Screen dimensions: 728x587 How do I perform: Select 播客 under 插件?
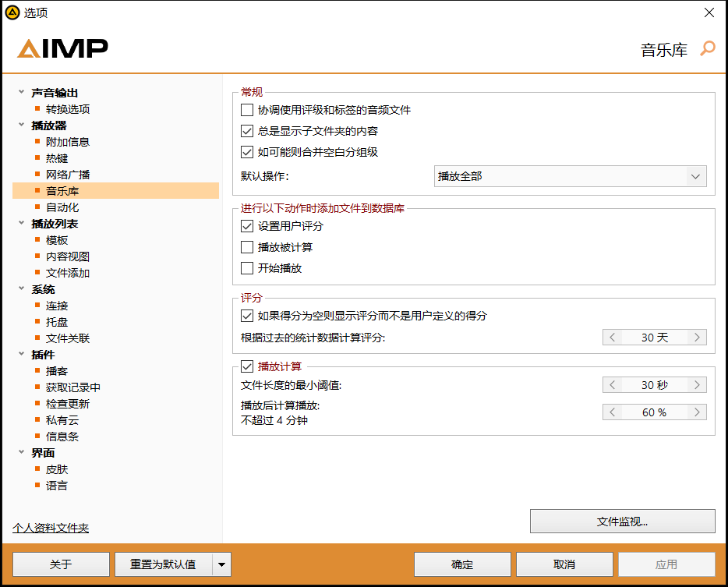[57, 371]
